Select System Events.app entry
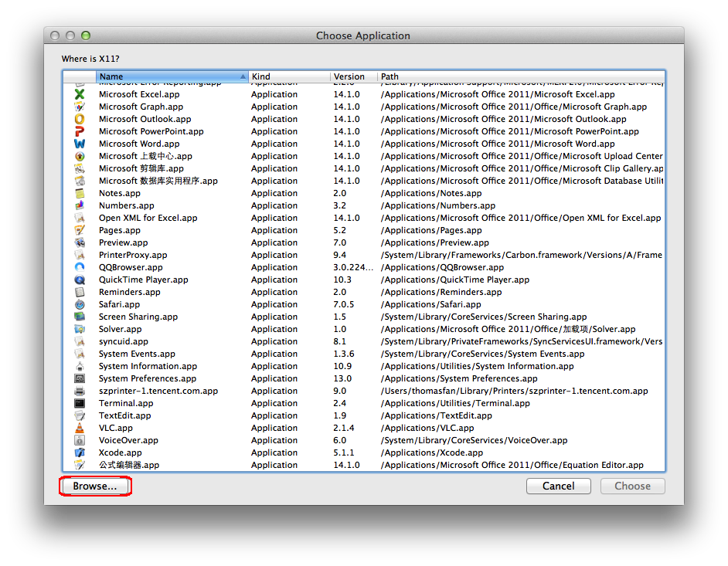728x566 pixels. coord(137,354)
